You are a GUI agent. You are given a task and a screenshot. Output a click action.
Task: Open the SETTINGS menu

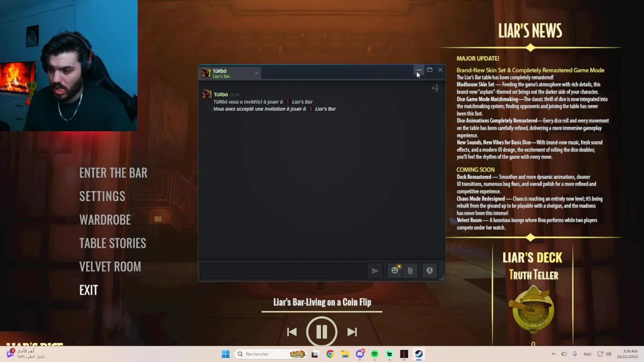[102, 196]
